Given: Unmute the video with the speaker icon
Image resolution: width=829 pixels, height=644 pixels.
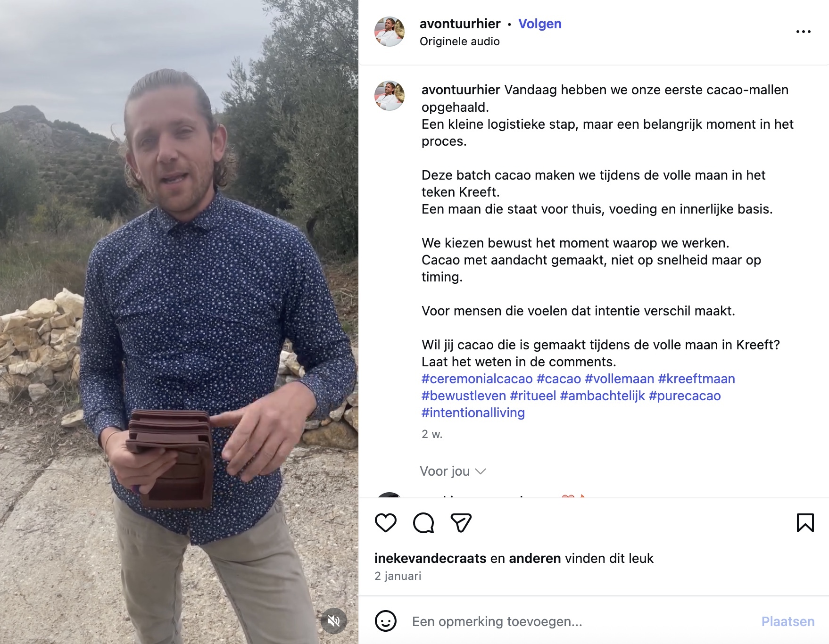Looking at the screenshot, I should tap(334, 621).
